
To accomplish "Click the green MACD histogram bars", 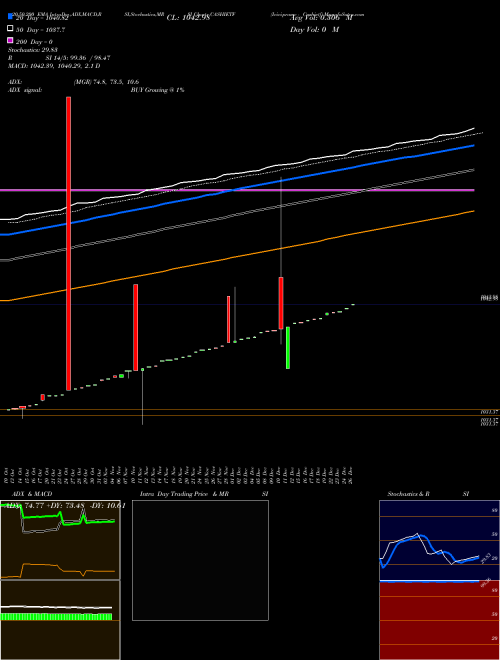I will point(56,617).
